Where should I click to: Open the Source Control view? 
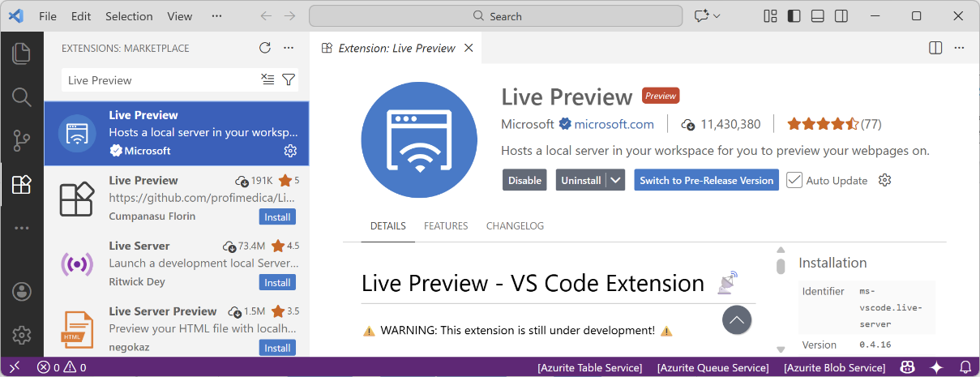click(x=22, y=141)
